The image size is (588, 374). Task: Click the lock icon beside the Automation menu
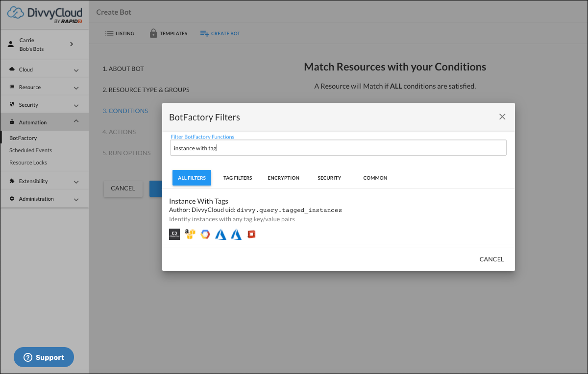(x=12, y=122)
